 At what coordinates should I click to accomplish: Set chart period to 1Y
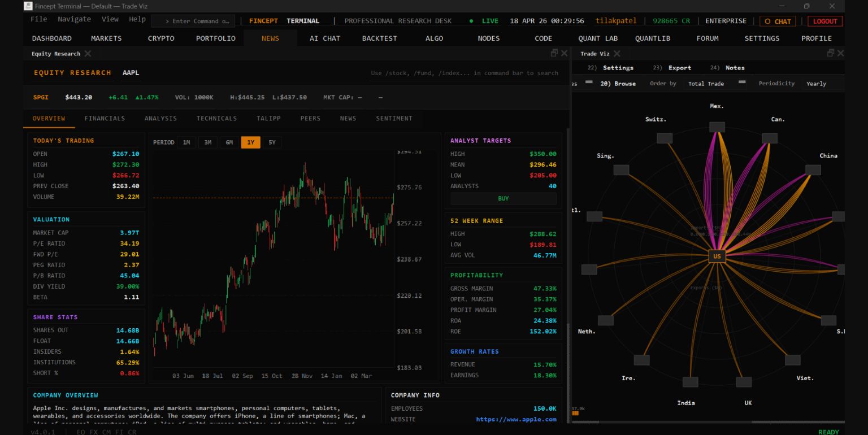[x=251, y=142]
